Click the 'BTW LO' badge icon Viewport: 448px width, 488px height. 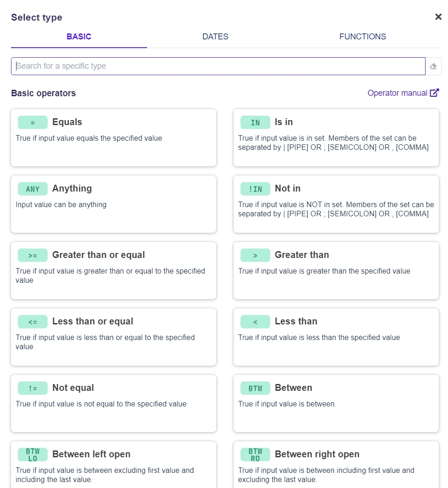tap(33, 455)
